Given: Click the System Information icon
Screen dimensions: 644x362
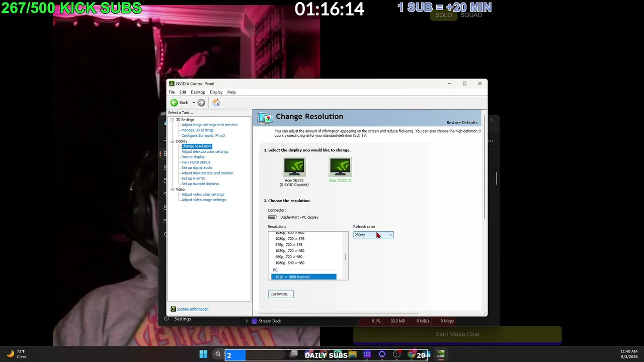Looking at the screenshot, I should [x=173, y=309].
